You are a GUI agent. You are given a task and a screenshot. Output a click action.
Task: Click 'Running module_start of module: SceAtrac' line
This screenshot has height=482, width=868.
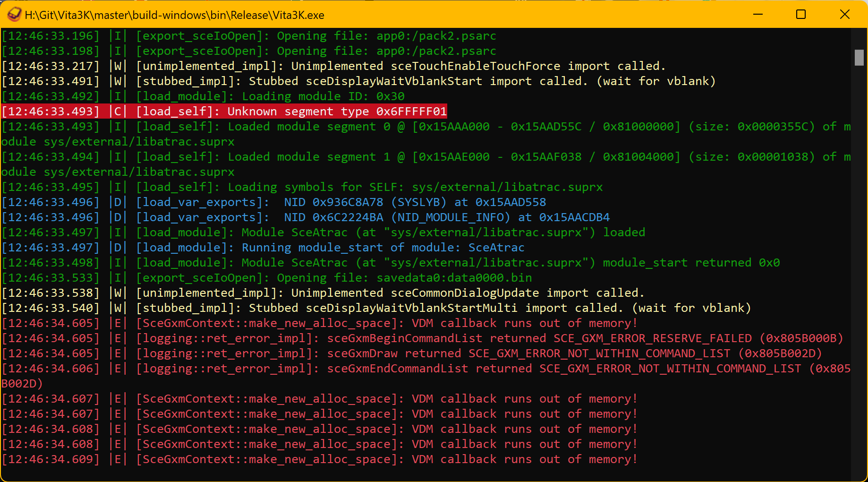coord(263,248)
